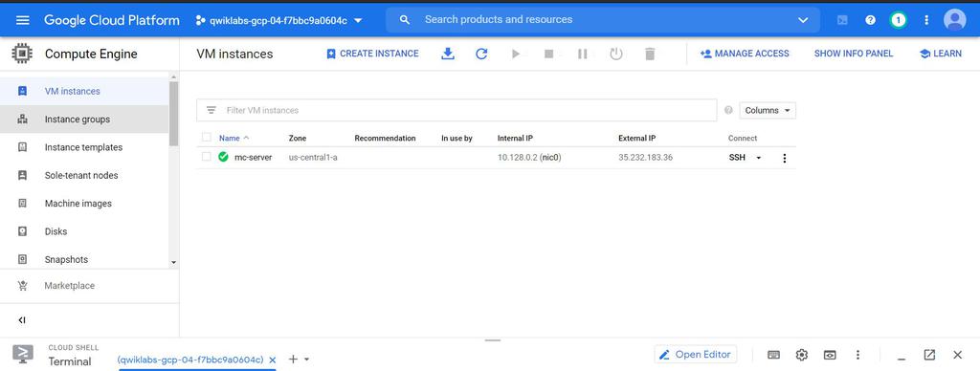980x371 pixels.
Task: Click the us-central1-a zone cell
Action: [313, 158]
